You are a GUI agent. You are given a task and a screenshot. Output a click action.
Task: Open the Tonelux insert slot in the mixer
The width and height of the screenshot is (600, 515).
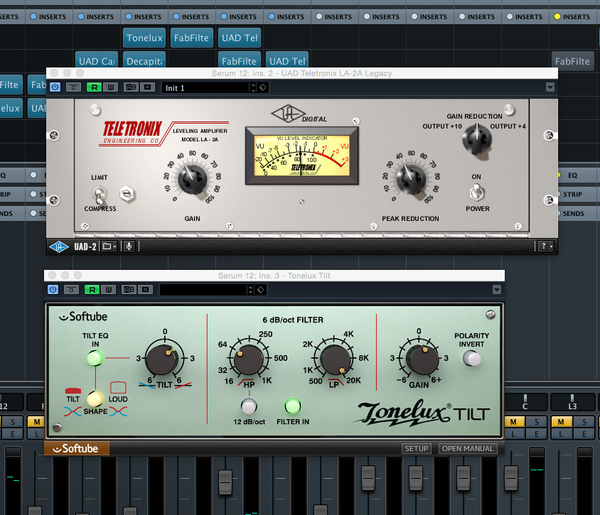point(144,38)
